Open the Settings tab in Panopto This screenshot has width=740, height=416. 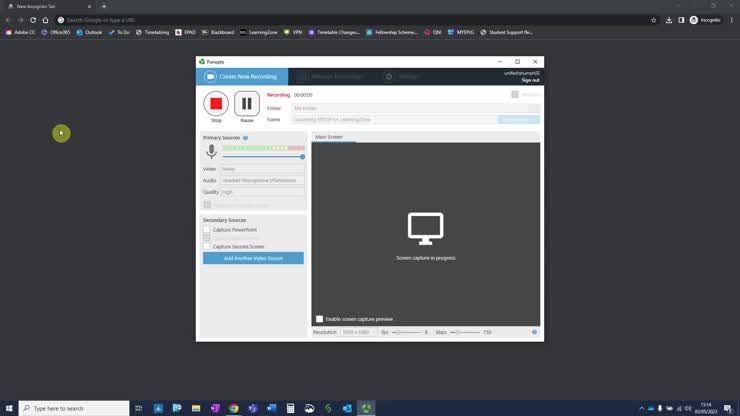[x=403, y=76]
